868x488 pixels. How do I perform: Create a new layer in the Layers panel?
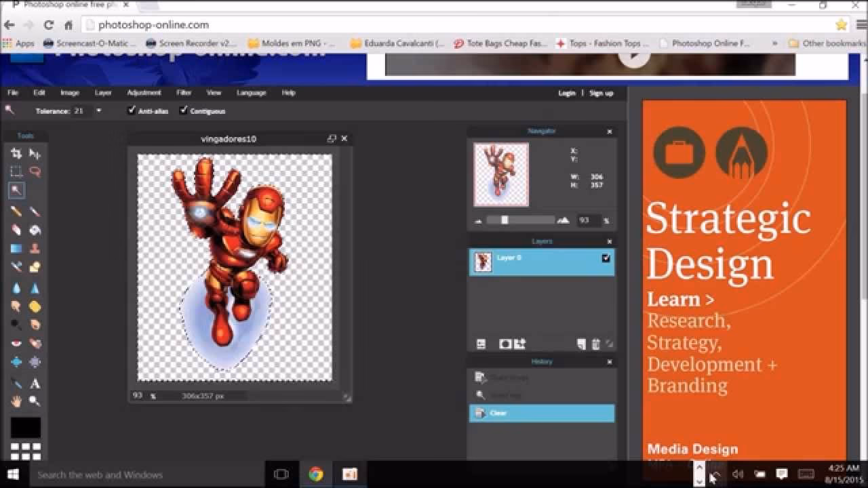coord(580,344)
